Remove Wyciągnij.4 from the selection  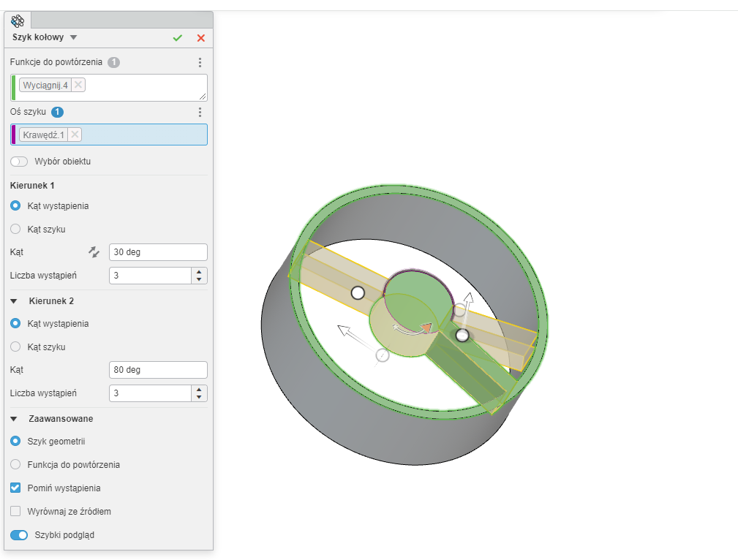point(78,86)
